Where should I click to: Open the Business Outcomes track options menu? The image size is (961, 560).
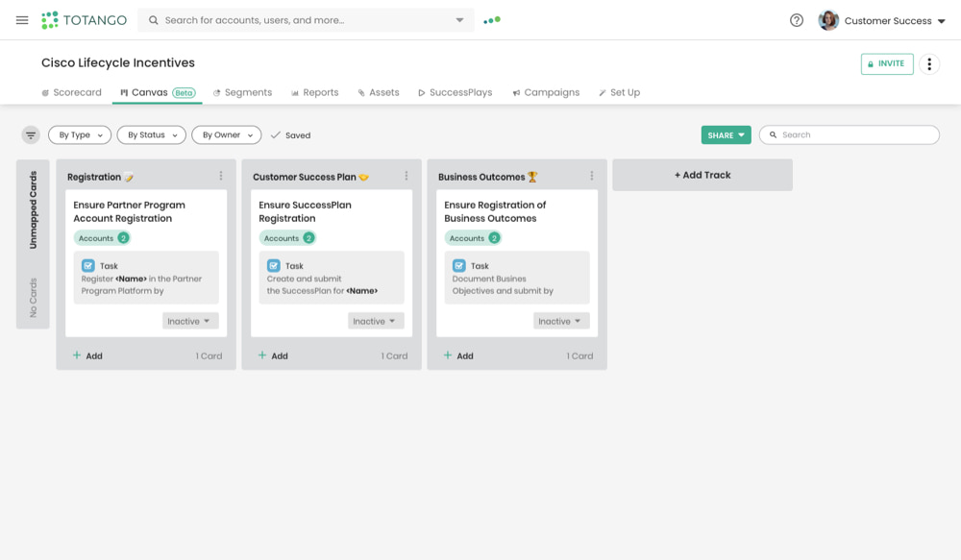591,176
